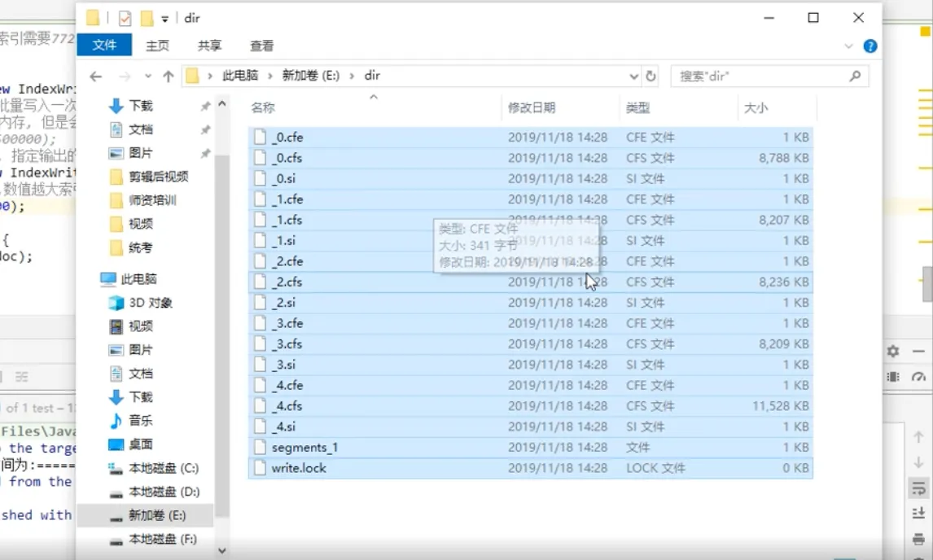Select the _4.cfs file
Screen dimensions: 933x560
[x=530, y=406]
